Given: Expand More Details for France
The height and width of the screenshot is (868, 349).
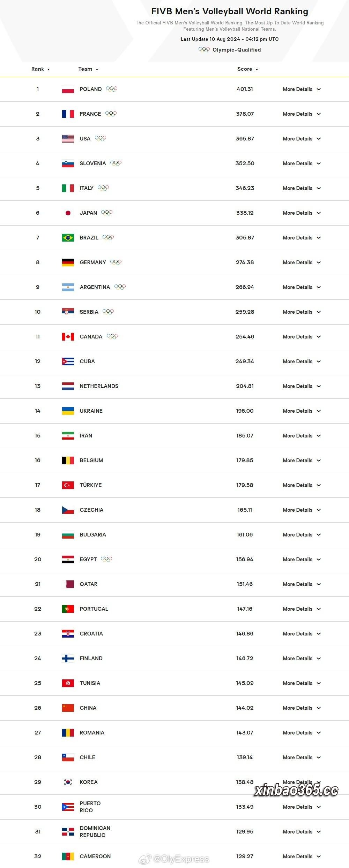Looking at the screenshot, I should (302, 114).
